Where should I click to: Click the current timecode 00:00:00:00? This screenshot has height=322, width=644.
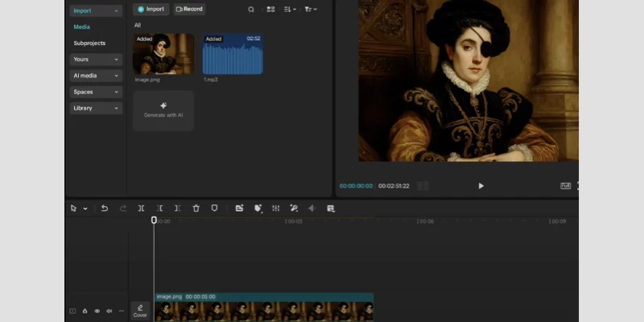pyautogui.click(x=356, y=186)
